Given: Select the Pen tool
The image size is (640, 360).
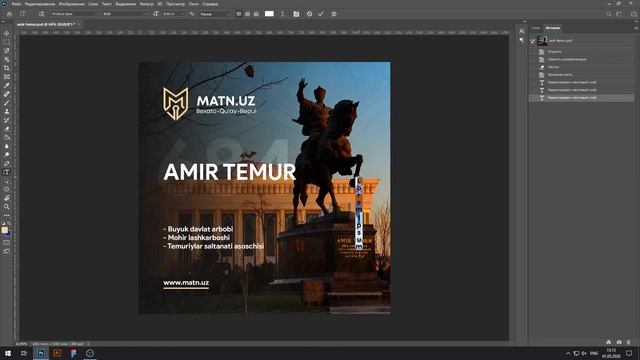Looking at the screenshot, I should (7, 163).
